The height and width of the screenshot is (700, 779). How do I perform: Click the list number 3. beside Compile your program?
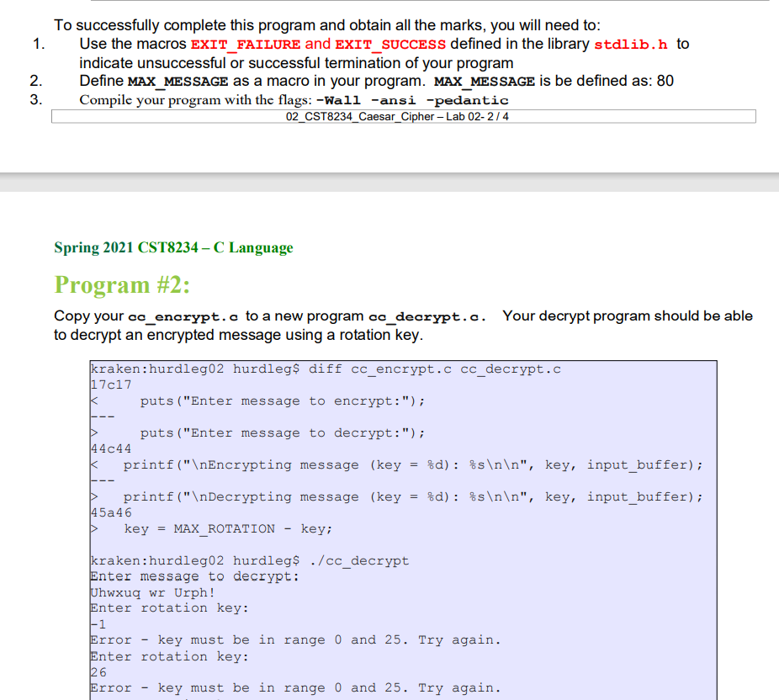tap(36, 100)
